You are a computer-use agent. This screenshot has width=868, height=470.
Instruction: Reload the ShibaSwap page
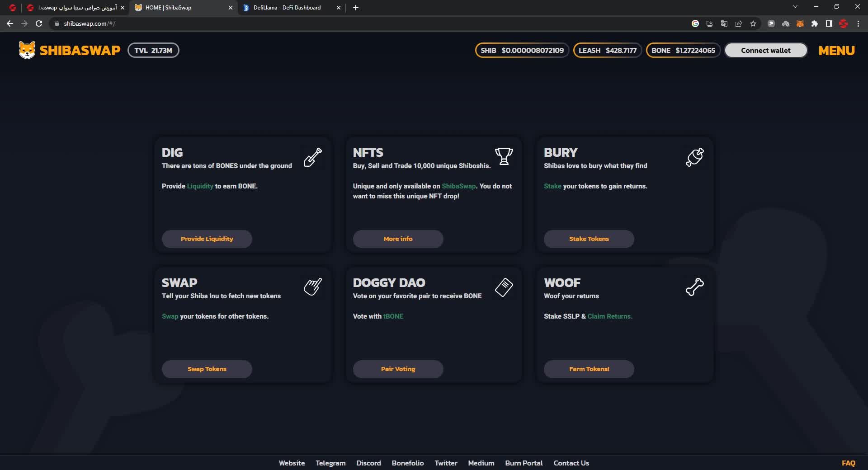coord(39,23)
